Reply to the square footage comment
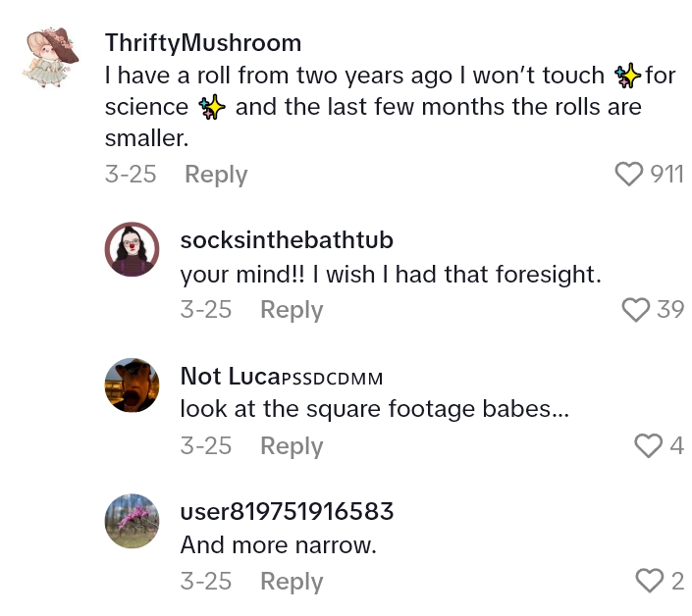Image resolution: width=692 pixels, height=616 pixels. pyautogui.click(x=292, y=446)
